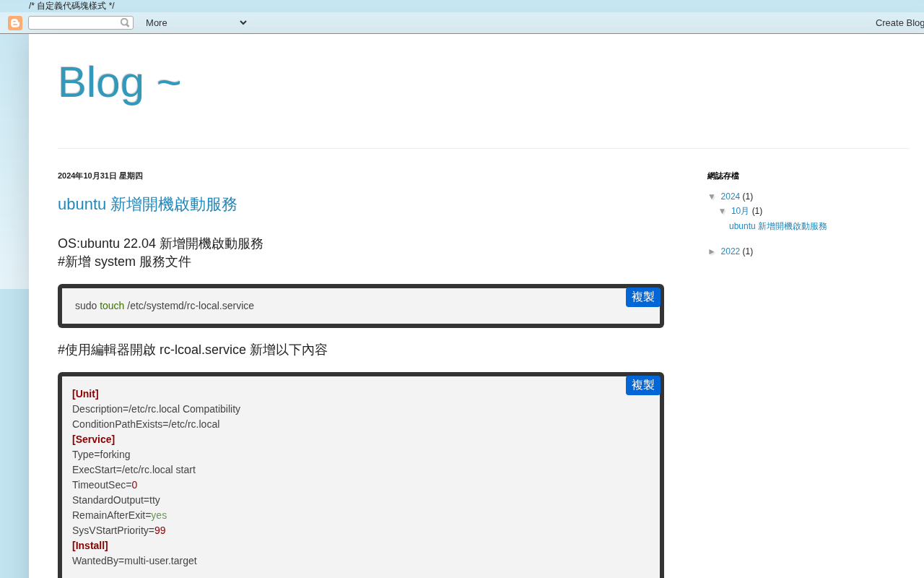Click the TimeoutSec=0 line
Viewport: 924px width, 578px height.
105,485
